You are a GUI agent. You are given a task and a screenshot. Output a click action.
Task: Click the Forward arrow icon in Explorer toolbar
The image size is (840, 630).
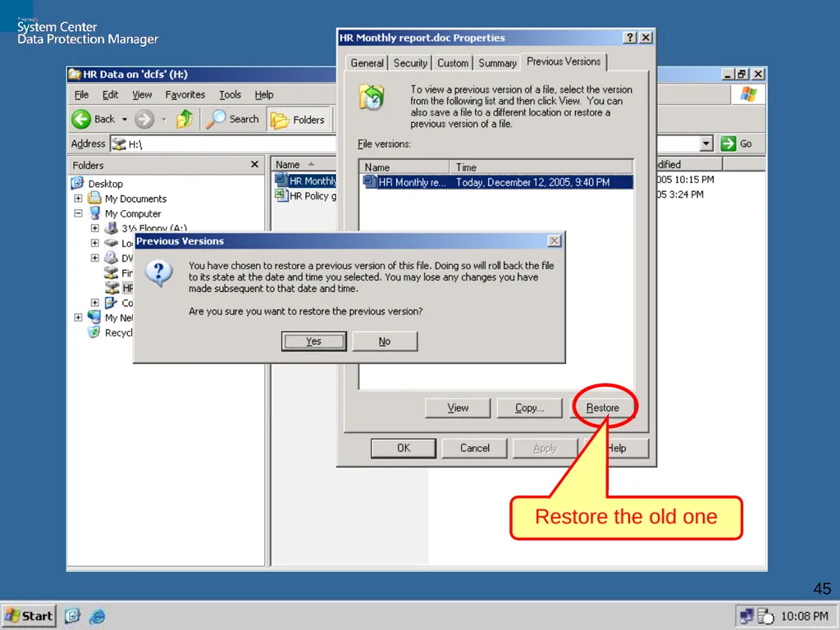click(144, 119)
